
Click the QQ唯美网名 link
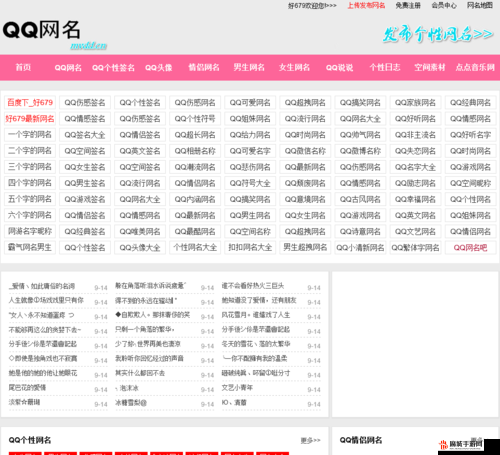tap(140, 231)
